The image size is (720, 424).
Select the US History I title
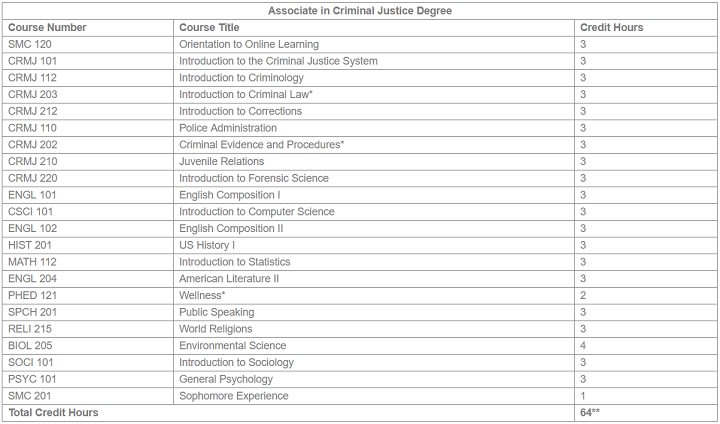coord(207,245)
